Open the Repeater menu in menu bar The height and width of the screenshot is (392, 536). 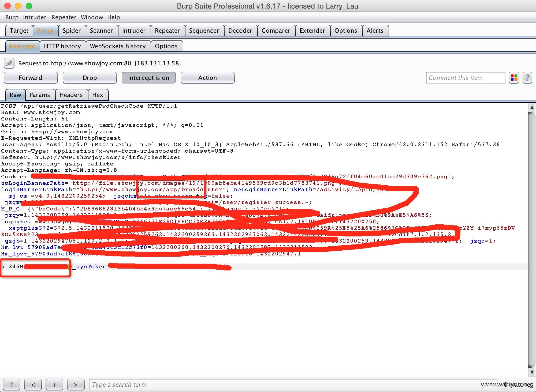tap(64, 17)
